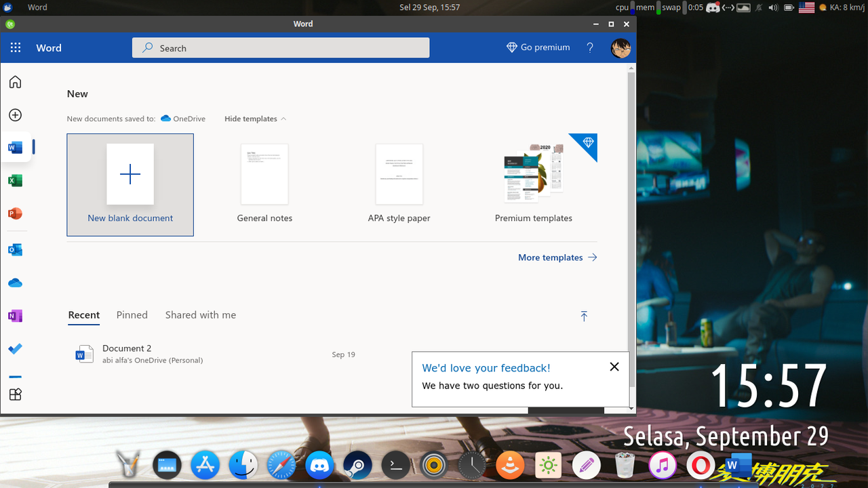Open OneNote from the sidebar

tap(15, 316)
